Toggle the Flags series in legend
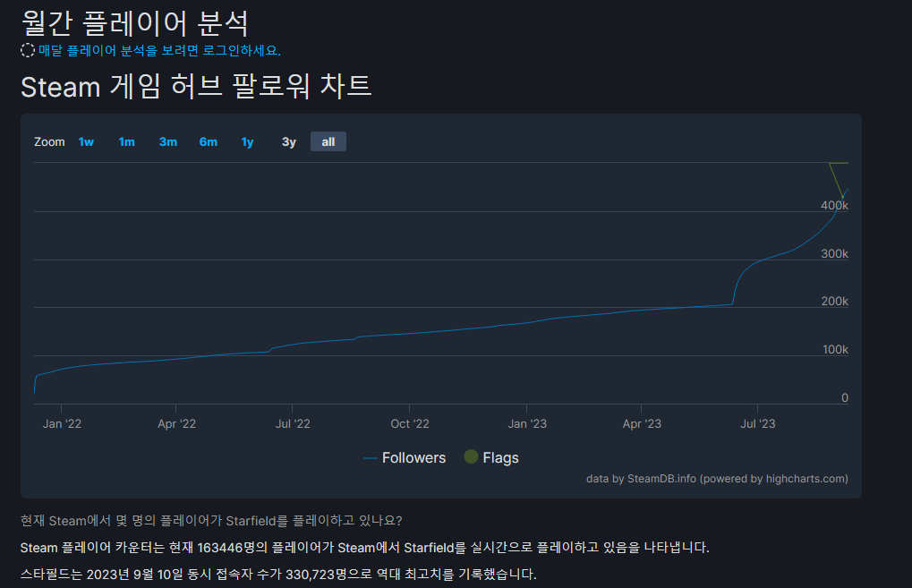912x588 pixels. [491, 457]
